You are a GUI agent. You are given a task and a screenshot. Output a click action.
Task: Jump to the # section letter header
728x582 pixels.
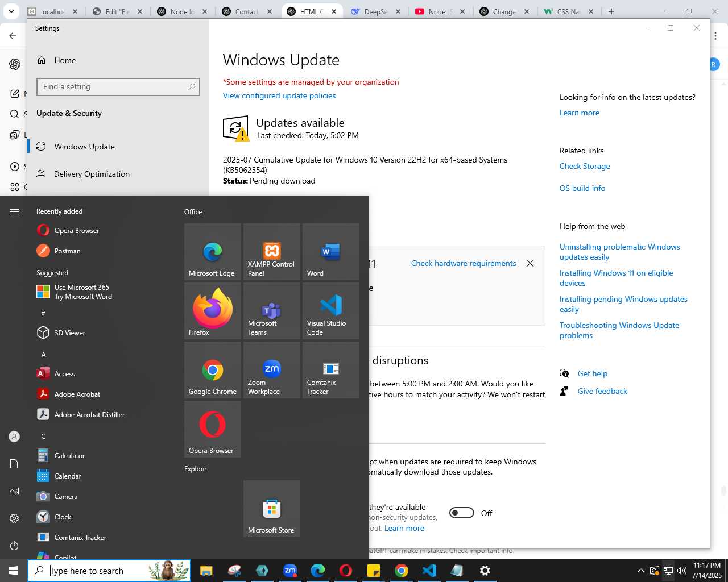coord(43,313)
